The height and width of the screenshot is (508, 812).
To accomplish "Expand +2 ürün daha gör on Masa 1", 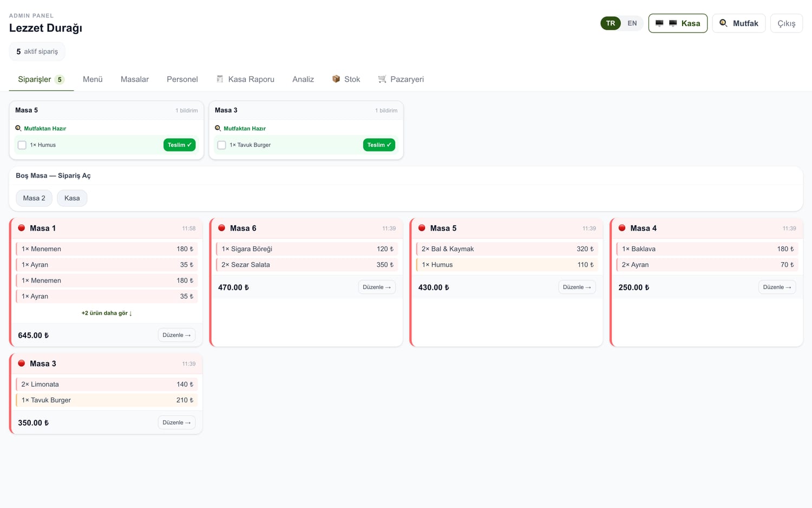I will pos(107,313).
